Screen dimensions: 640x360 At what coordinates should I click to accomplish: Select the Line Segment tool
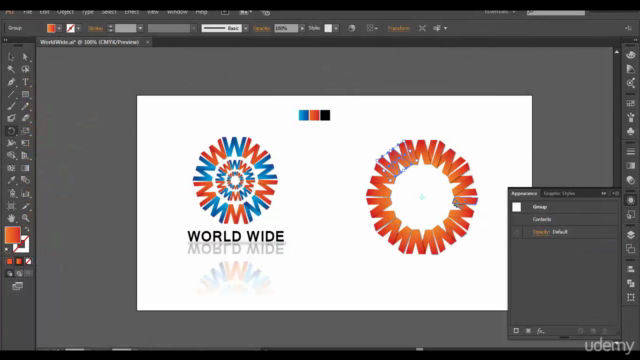coord(11,94)
